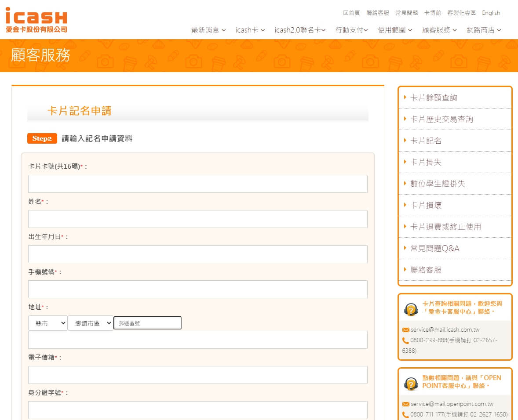The width and height of the screenshot is (518, 420).
Task: Open 卡片掛失 sidebar link
Action: point(426,162)
